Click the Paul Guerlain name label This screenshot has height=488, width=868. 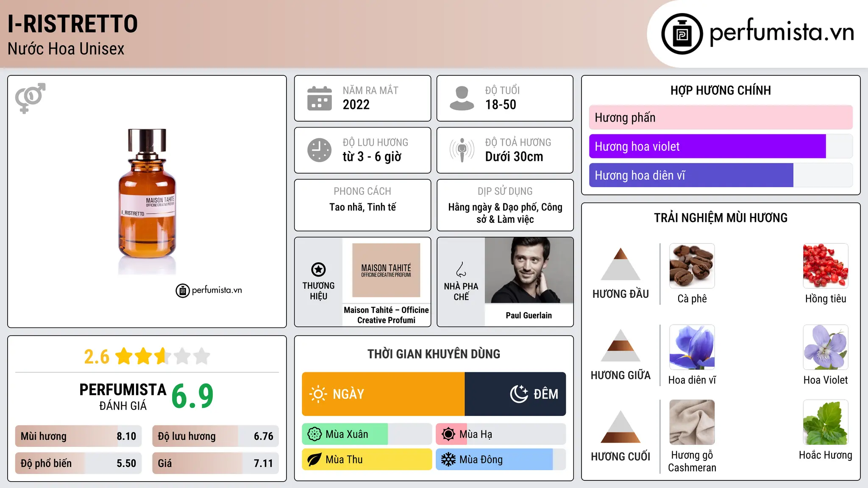(529, 315)
